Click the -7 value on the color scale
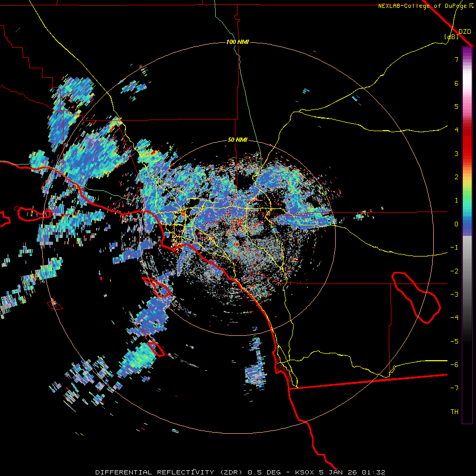 point(454,388)
